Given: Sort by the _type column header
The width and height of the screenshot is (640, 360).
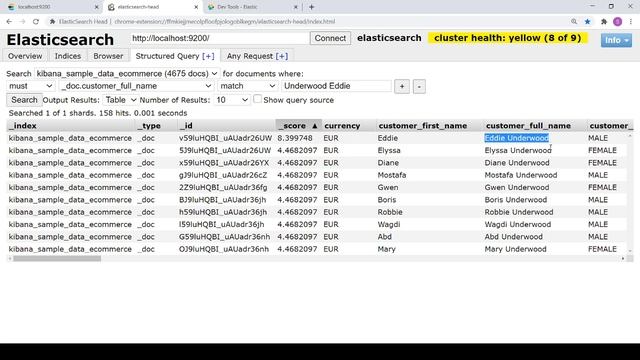Looking at the screenshot, I should 156,126.
